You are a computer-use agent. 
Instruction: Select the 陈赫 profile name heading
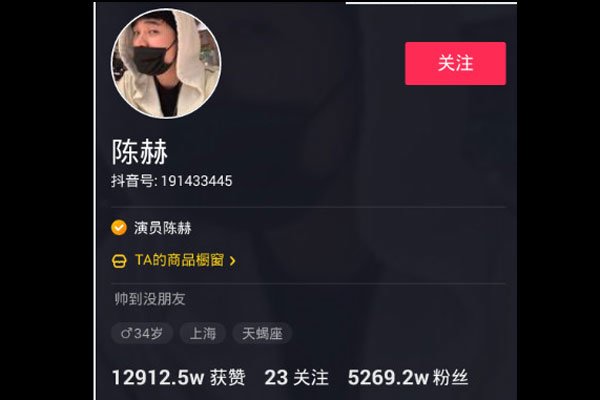tap(140, 152)
